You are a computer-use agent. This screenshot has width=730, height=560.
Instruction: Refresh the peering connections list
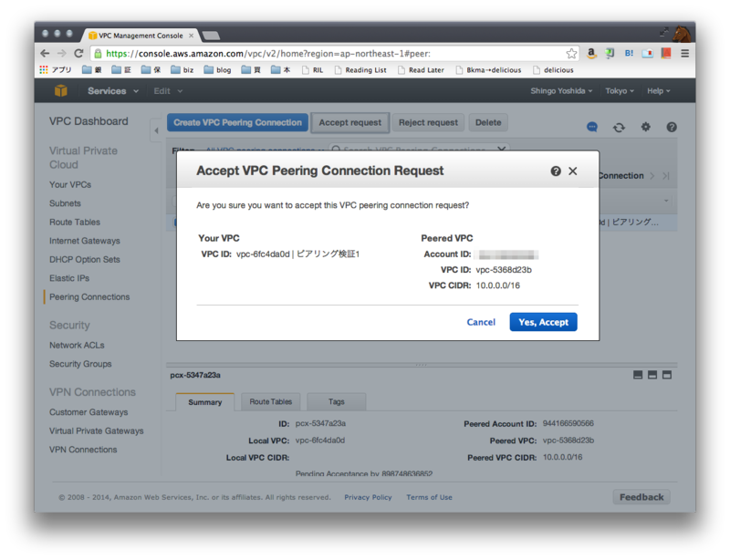click(619, 127)
